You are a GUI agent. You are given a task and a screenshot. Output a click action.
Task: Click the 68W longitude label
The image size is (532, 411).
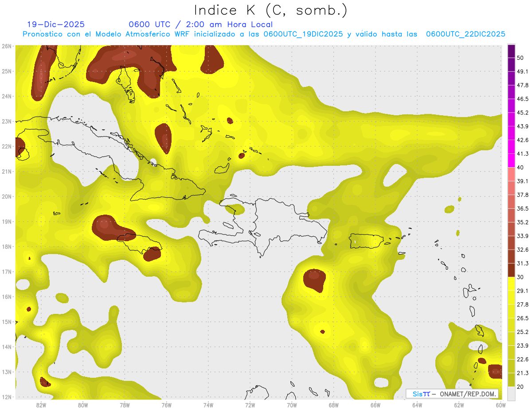click(333, 405)
